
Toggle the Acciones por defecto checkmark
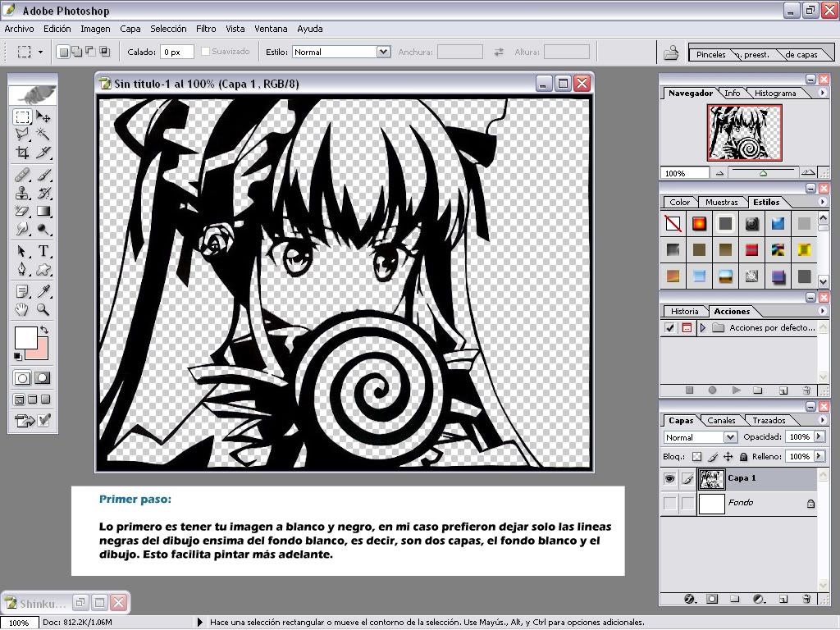click(x=669, y=327)
